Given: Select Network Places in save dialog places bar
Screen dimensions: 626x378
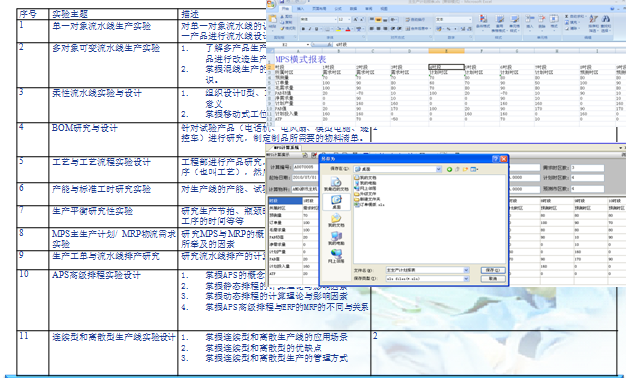Looking at the screenshot, I should (x=336, y=255).
